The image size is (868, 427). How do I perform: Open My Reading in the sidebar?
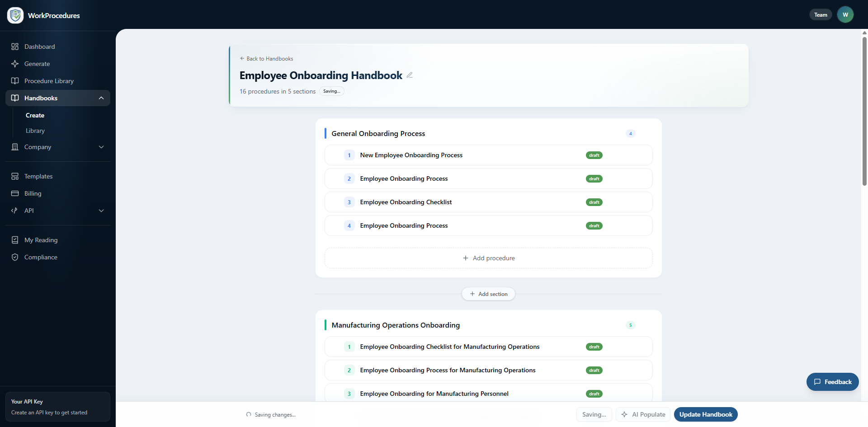[x=58, y=240]
